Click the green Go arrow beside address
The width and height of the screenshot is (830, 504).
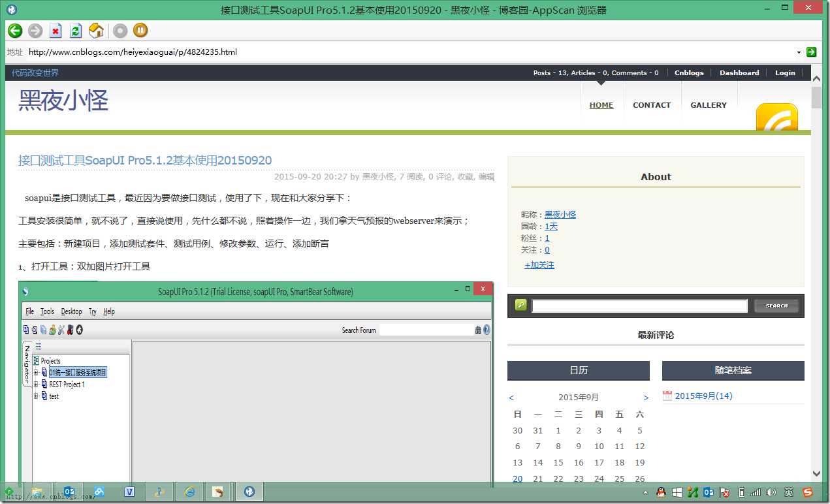coord(811,52)
